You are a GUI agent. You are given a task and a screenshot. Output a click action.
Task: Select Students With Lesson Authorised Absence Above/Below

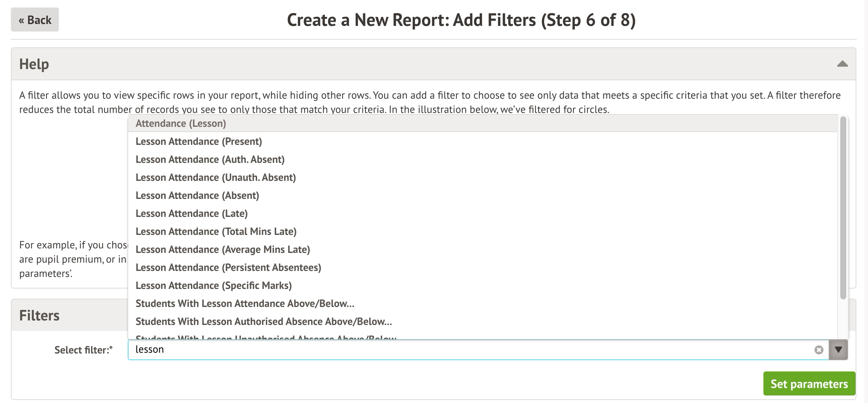[x=263, y=322]
